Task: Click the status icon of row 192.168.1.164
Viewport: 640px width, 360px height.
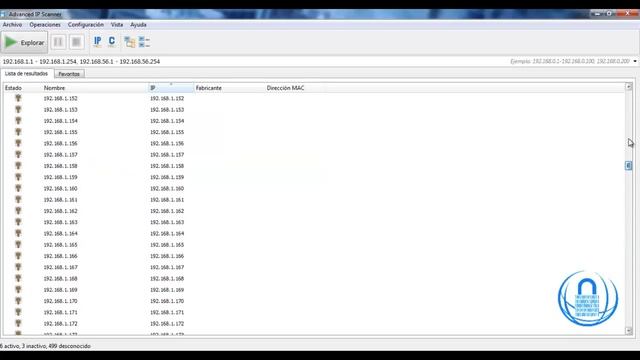Action: pyautogui.click(x=18, y=233)
